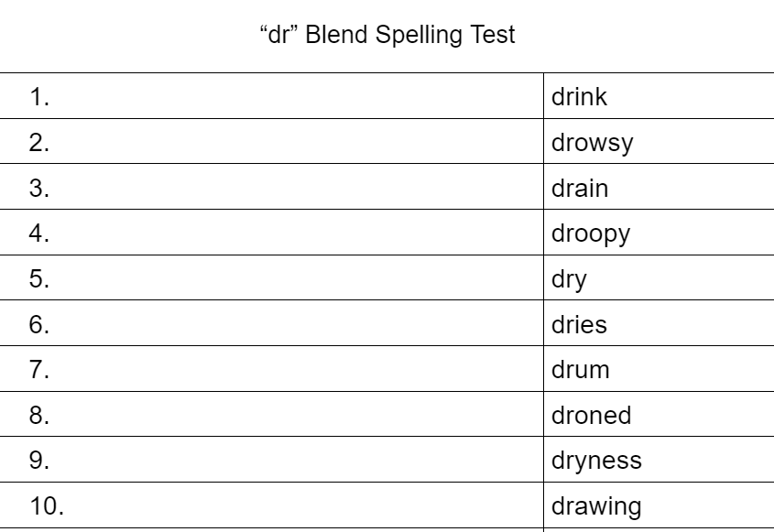This screenshot has width=774, height=532.
Task: Click the answer cell numbered 5.
Action: coord(275,279)
